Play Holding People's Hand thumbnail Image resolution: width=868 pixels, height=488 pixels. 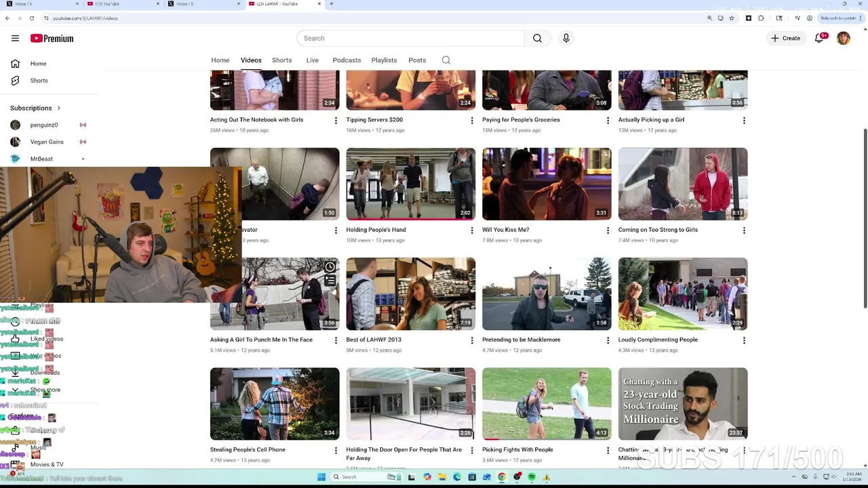point(411,184)
